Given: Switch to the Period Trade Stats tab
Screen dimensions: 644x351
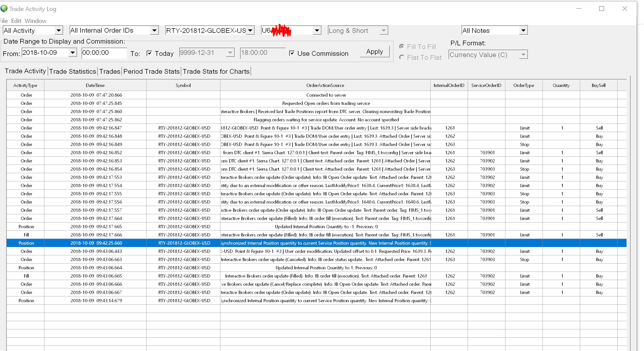Looking at the screenshot, I should pos(151,71).
